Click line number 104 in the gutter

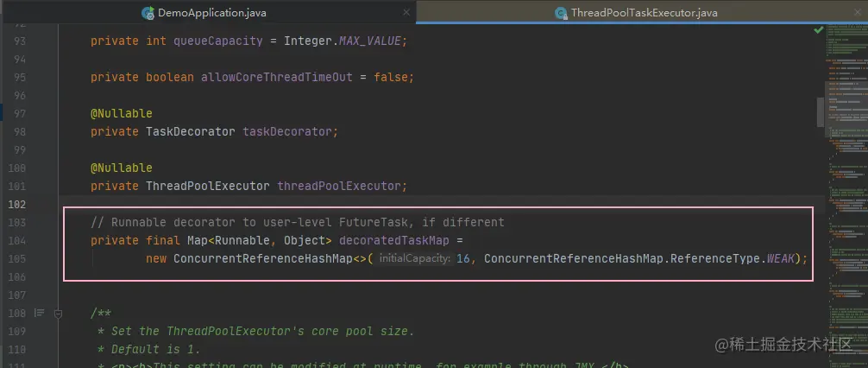tap(17, 240)
